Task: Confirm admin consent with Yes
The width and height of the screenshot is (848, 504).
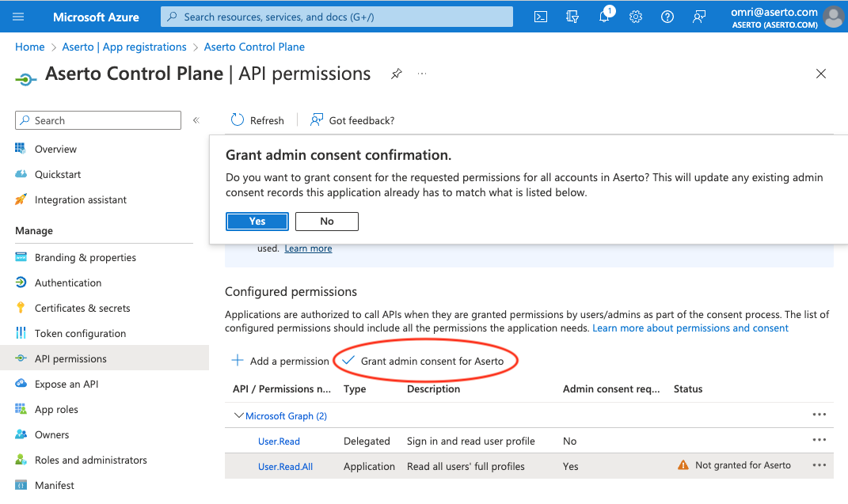Action: 257,222
